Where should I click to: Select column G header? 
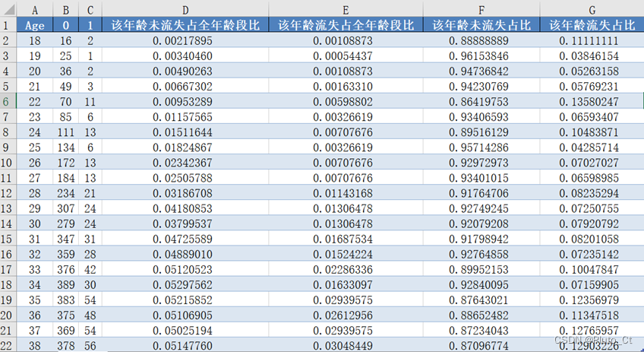click(592, 10)
